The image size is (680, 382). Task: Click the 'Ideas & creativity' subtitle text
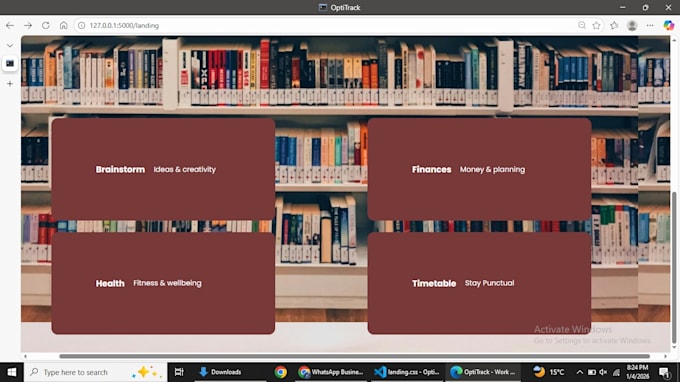click(185, 170)
